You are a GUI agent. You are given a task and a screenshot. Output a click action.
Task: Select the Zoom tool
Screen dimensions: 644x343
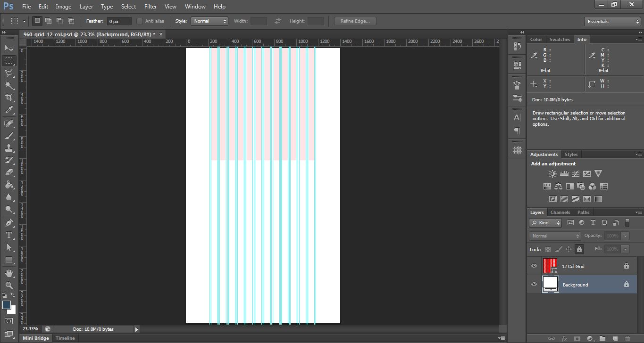(x=9, y=285)
